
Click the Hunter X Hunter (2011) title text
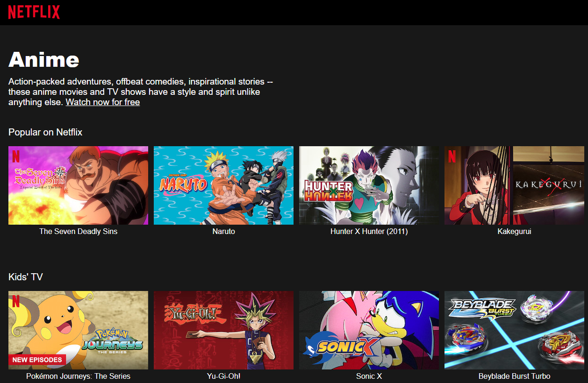coord(369,231)
